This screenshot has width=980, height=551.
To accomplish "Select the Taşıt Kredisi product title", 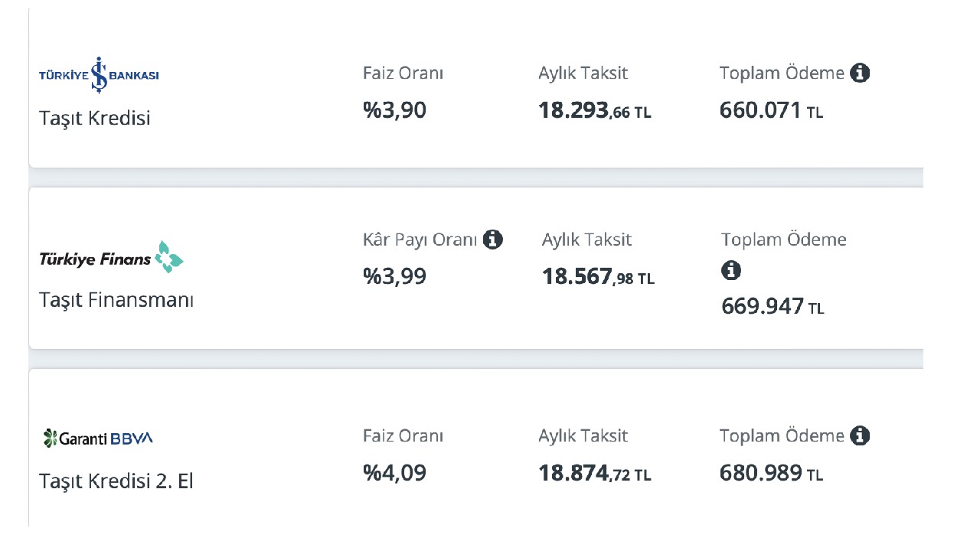I will [95, 119].
